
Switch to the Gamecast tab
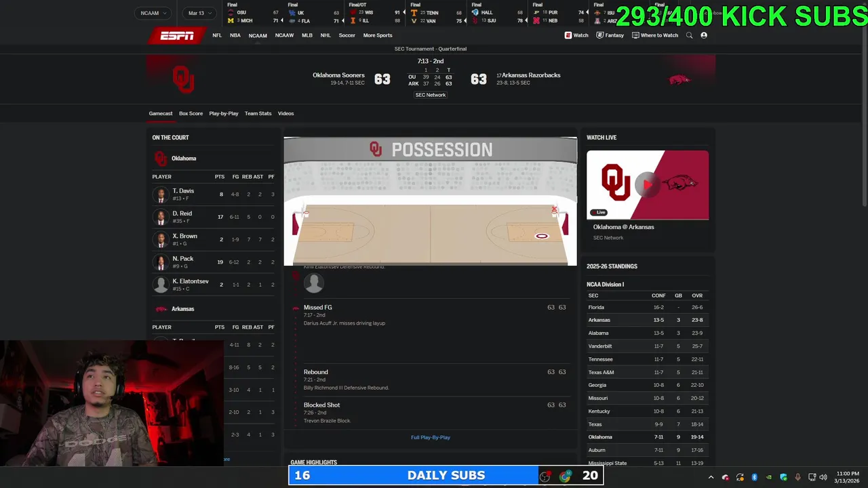pyautogui.click(x=161, y=113)
